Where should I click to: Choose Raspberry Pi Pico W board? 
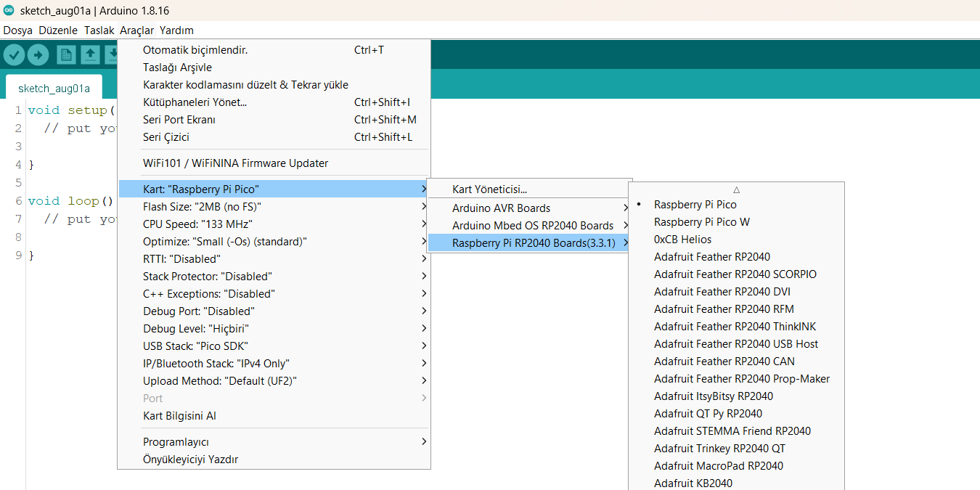[x=701, y=222]
